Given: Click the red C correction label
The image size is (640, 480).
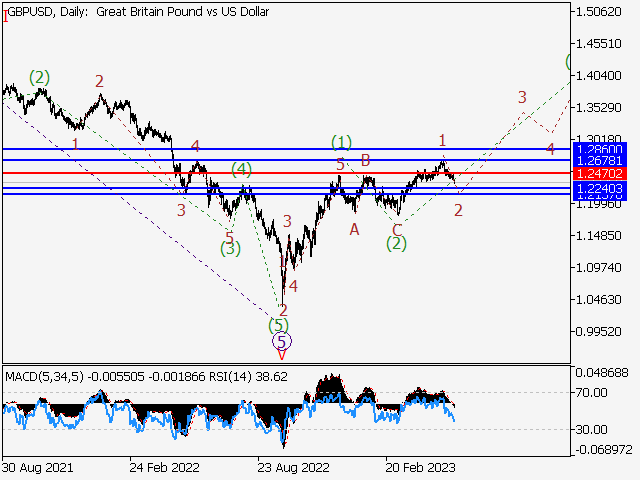Looking at the screenshot, I should 397,229.
